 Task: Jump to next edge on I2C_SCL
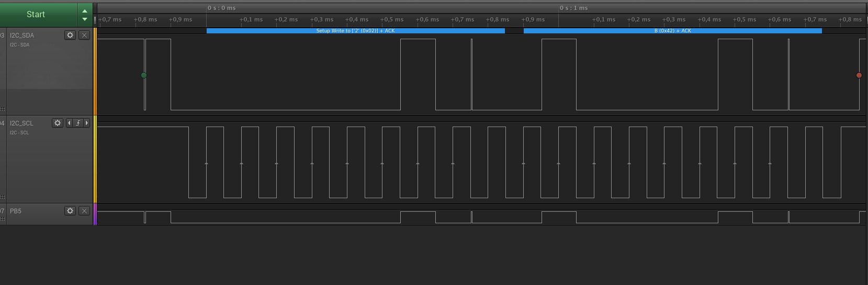click(x=87, y=123)
